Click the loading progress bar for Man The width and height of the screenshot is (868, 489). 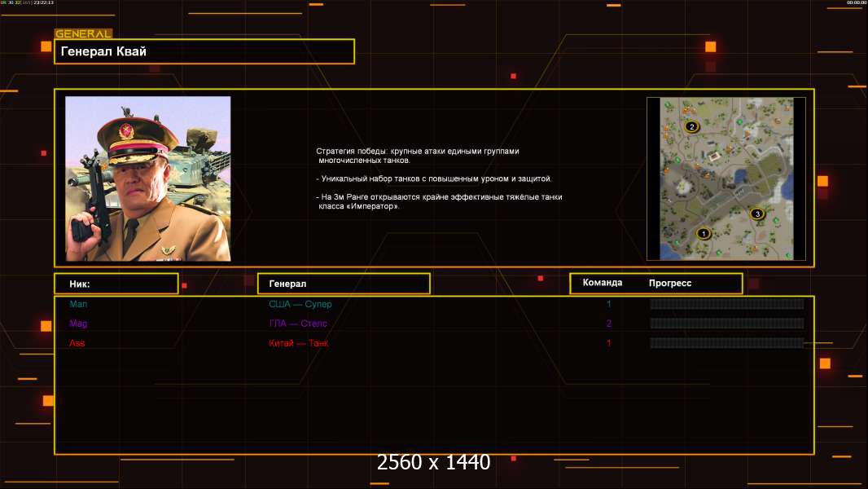click(726, 304)
